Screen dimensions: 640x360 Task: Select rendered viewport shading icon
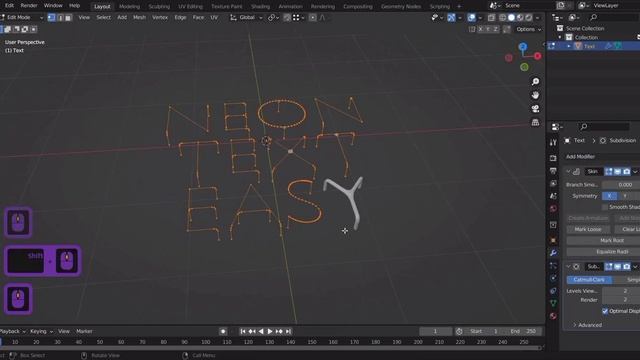(529, 18)
